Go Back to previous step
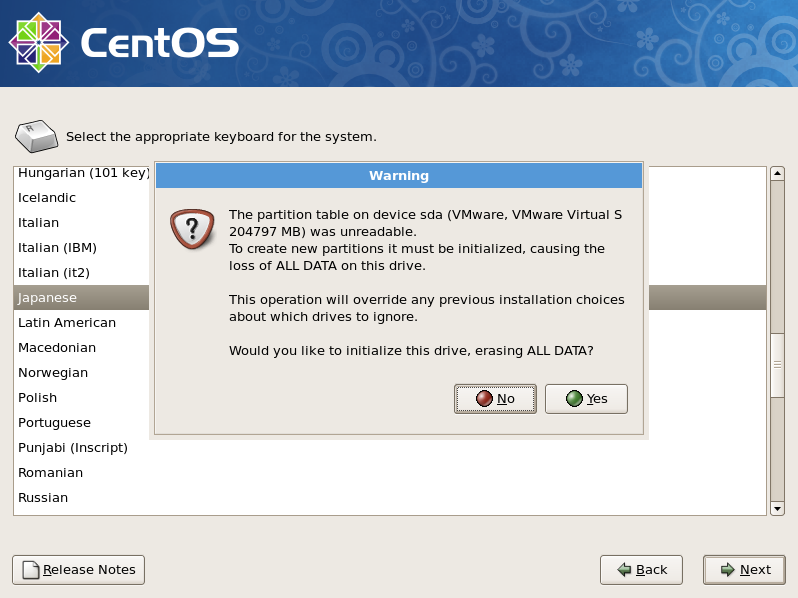The width and height of the screenshot is (798, 598). (x=641, y=569)
